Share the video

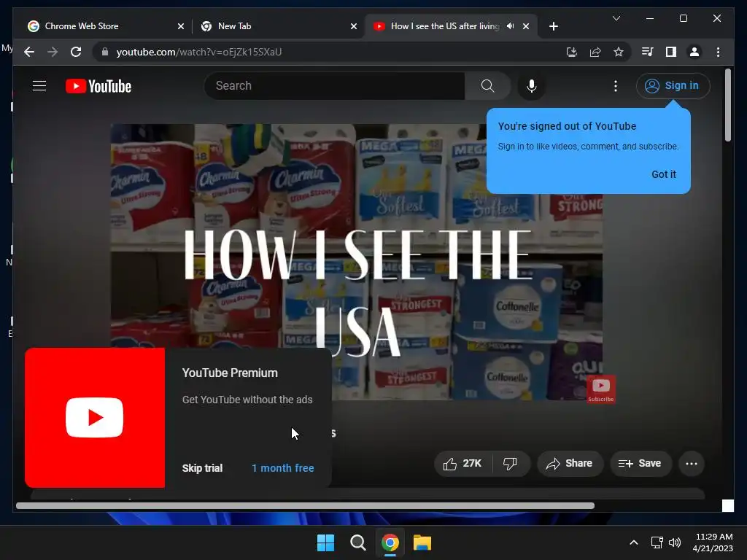(x=570, y=463)
